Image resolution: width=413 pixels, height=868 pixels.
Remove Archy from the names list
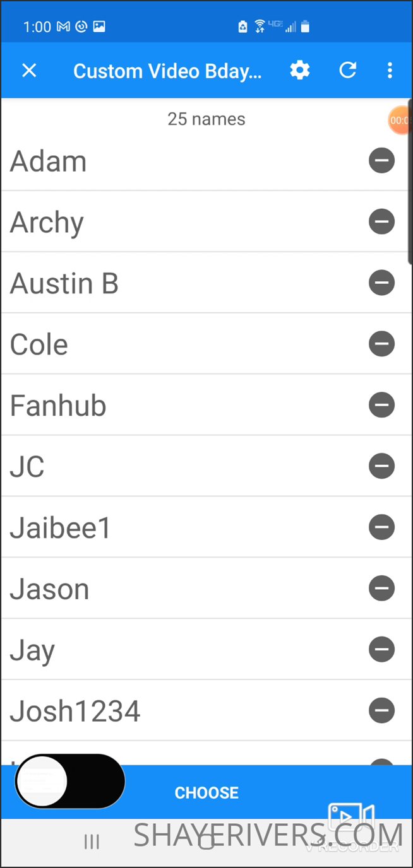[x=381, y=221]
